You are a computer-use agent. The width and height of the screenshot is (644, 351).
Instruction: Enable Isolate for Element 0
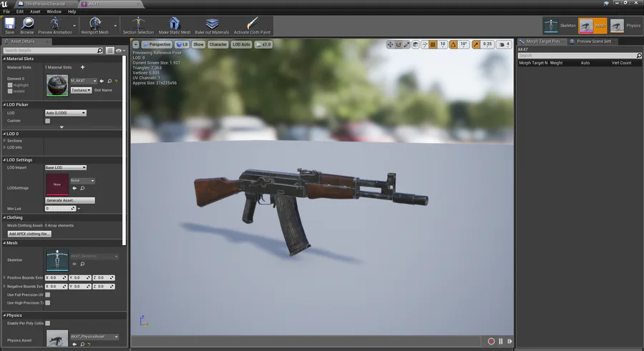[10, 91]
